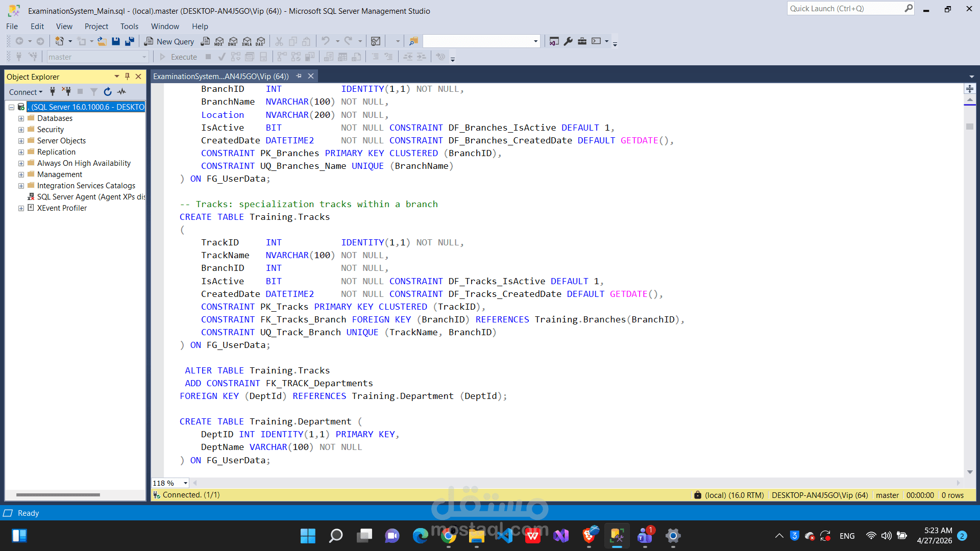Open the Edit menu
The height and width of the screenshot is (551, 980).
[x=37, y=27]
